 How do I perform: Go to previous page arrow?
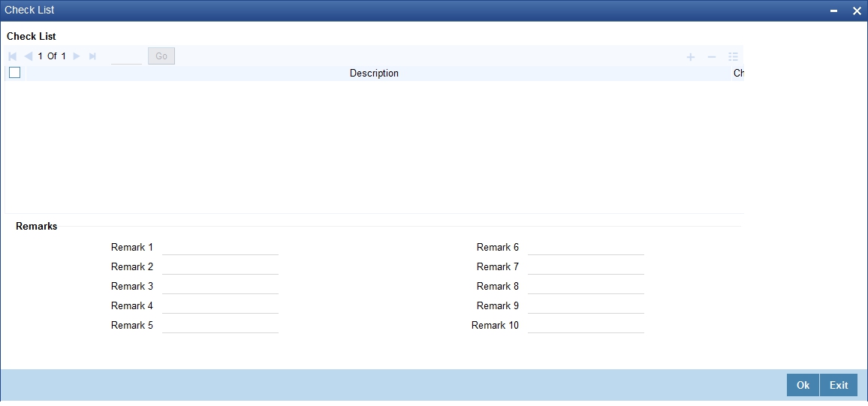[x=29, y=56]
